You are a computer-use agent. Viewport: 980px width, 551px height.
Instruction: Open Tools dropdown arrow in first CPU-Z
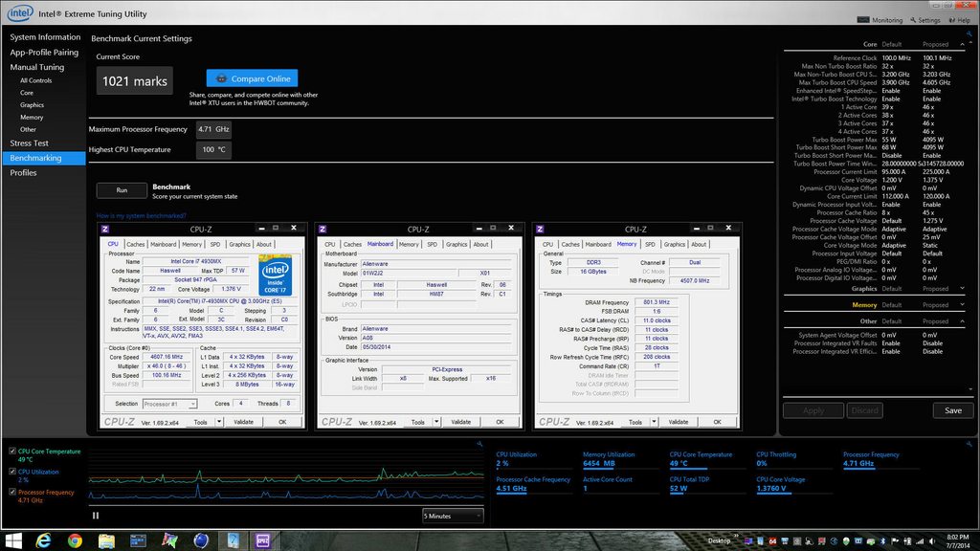coord(219,422)
